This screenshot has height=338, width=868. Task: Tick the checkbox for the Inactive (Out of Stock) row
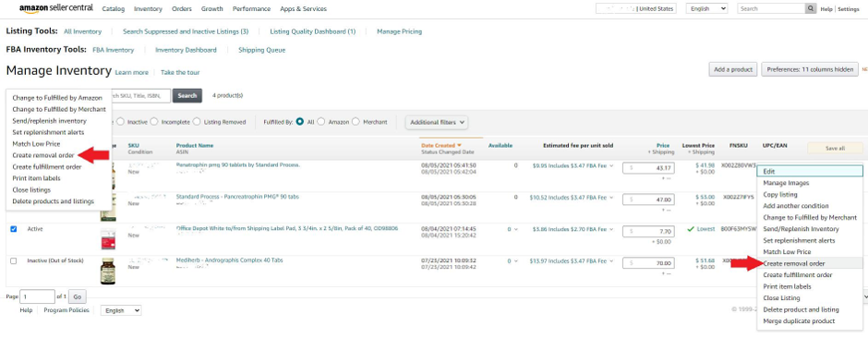pos(13,260)
